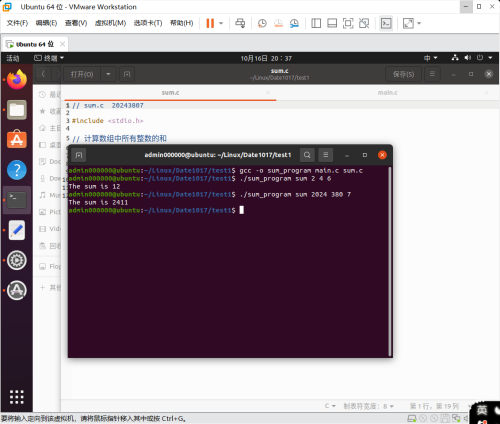The height and width of the screenshot is (424, 500).
Task: Open Ubuntu Software from the dock
Action: (x=17, y=139)
